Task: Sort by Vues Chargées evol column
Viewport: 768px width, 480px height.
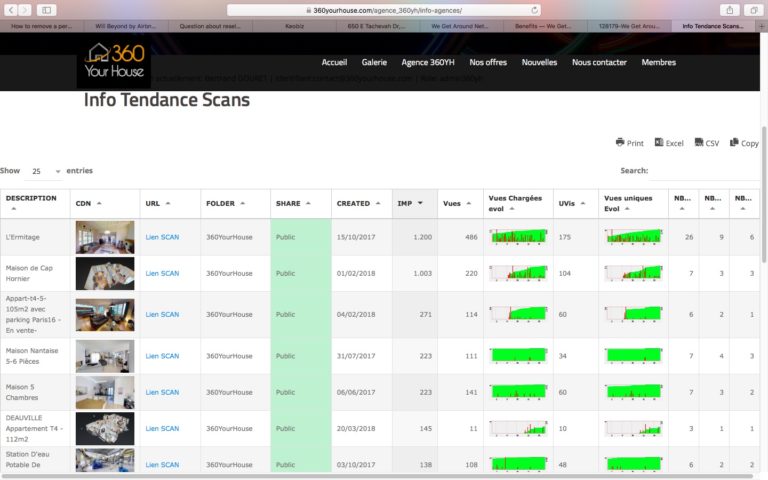Action: [x=518, y=203]
